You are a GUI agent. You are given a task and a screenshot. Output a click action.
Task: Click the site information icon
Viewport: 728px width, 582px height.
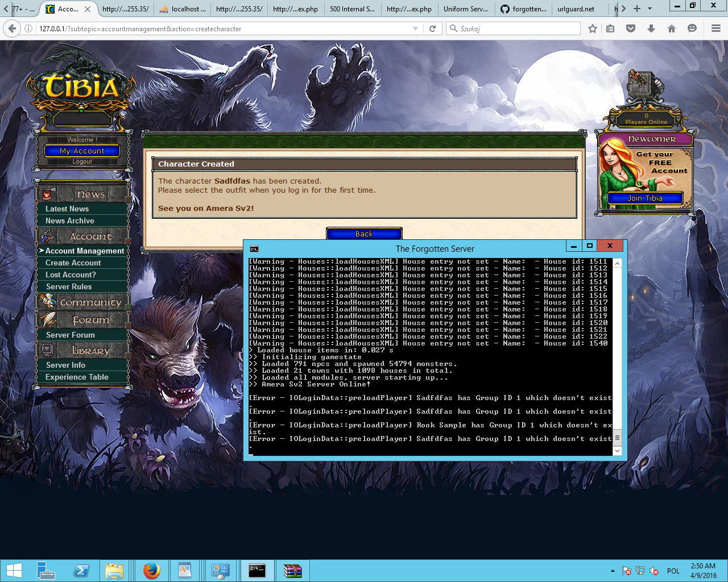pos(28,28)
